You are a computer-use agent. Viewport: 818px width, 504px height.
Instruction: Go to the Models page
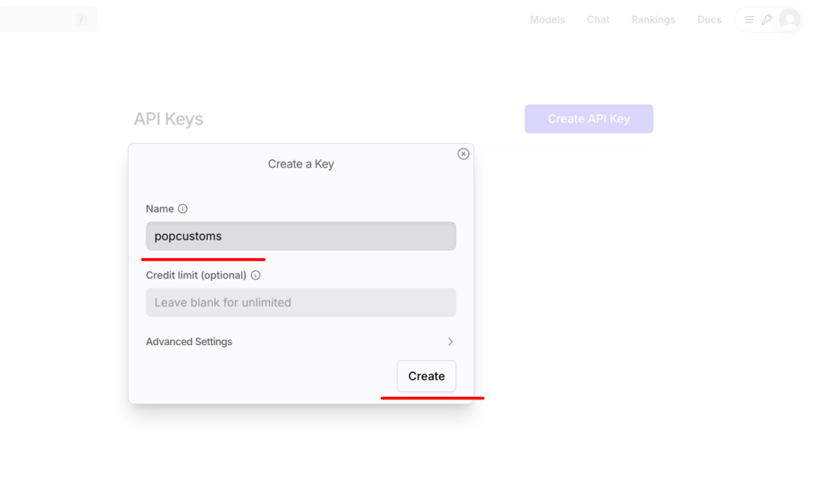[x=547, y=20]
